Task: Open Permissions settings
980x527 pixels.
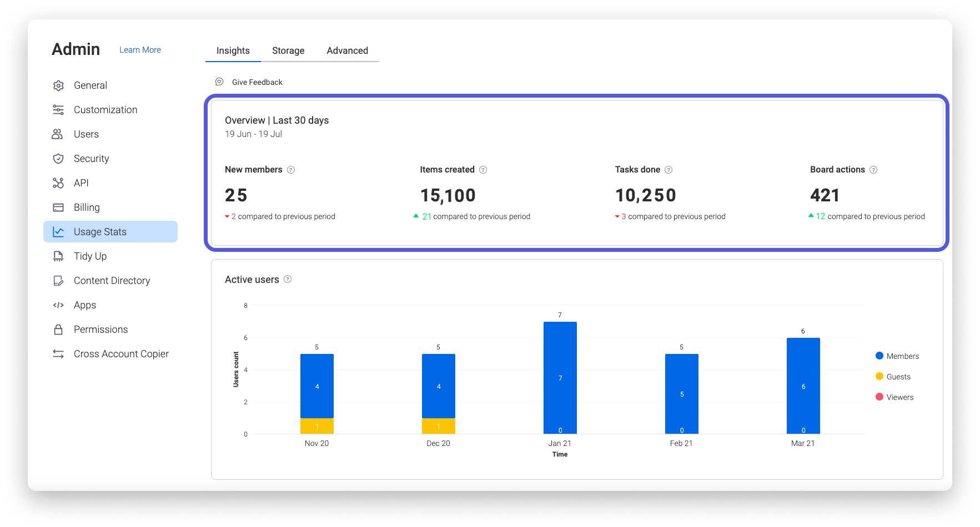Action: point(110,330)
